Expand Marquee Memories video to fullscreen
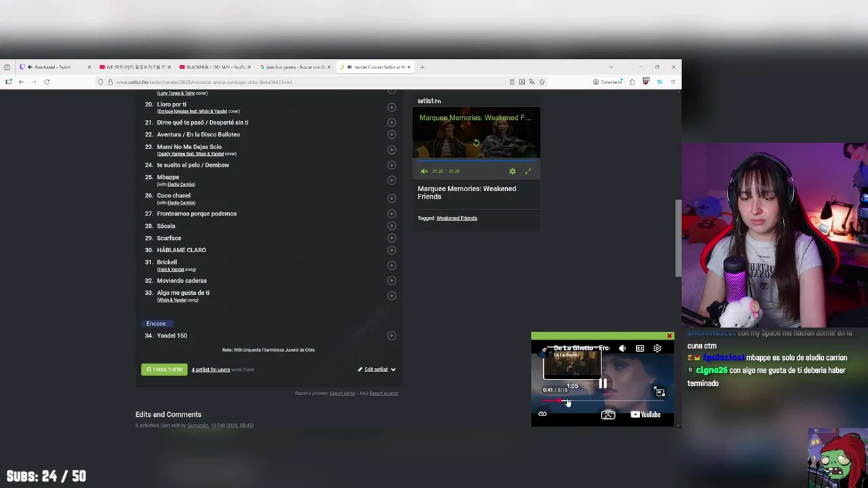 (x=528, y=171)
